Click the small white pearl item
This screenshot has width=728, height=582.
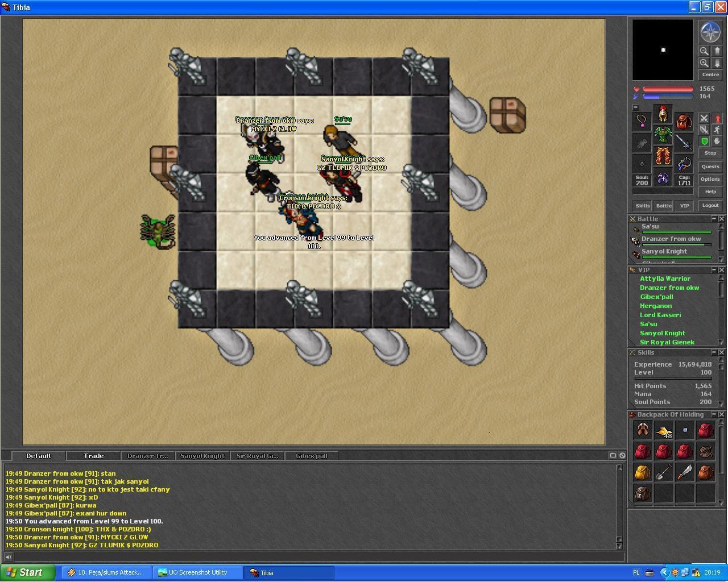[x=684, y=430]
